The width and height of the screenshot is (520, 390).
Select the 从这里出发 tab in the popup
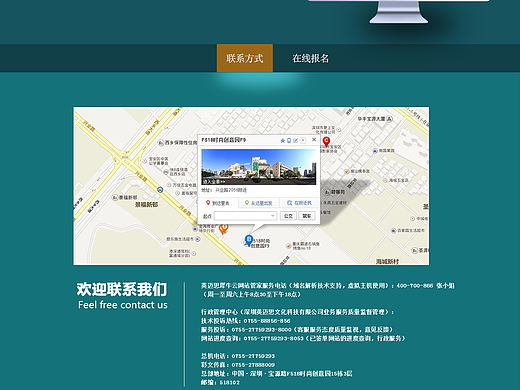coord(259,203)
